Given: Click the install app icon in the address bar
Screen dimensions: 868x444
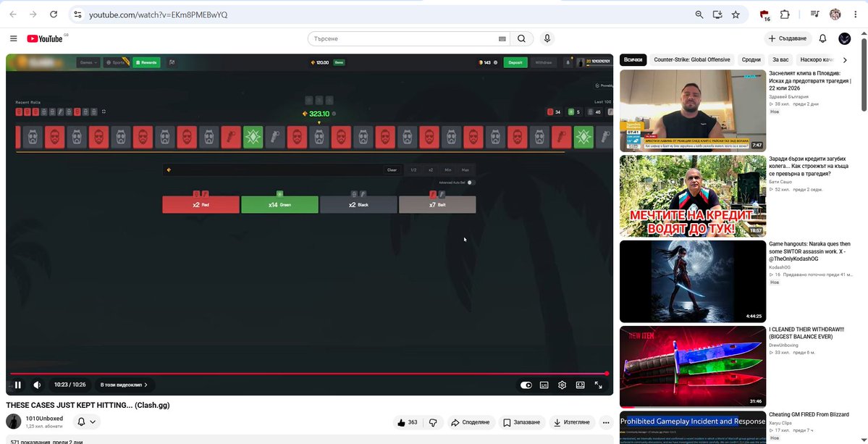Looking at the screenshot, I should point(717,14).
